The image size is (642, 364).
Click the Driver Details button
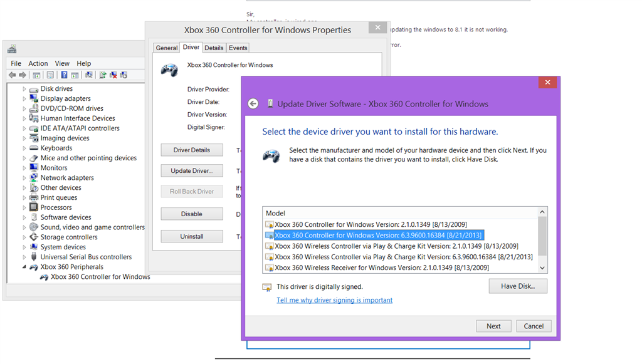(192, 150)
